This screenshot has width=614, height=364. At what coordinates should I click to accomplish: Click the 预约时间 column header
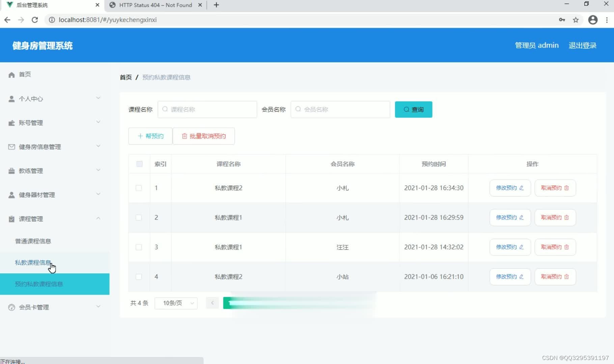pyautogui.click(x=434, y=164)
